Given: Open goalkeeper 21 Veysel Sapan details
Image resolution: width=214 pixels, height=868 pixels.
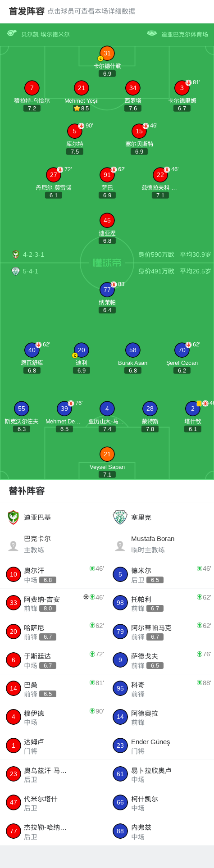Looking at the screenshot, I should (107, 454).
